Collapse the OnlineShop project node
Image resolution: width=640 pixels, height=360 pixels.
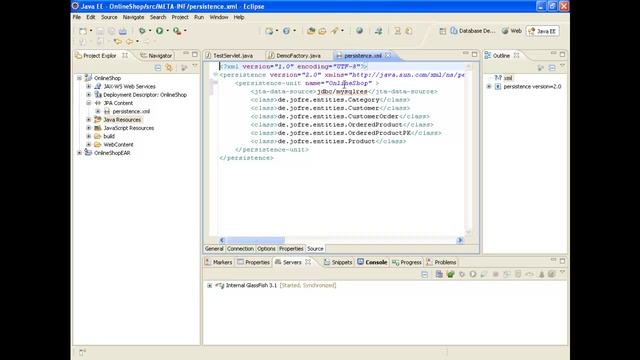tap(80, 78)
